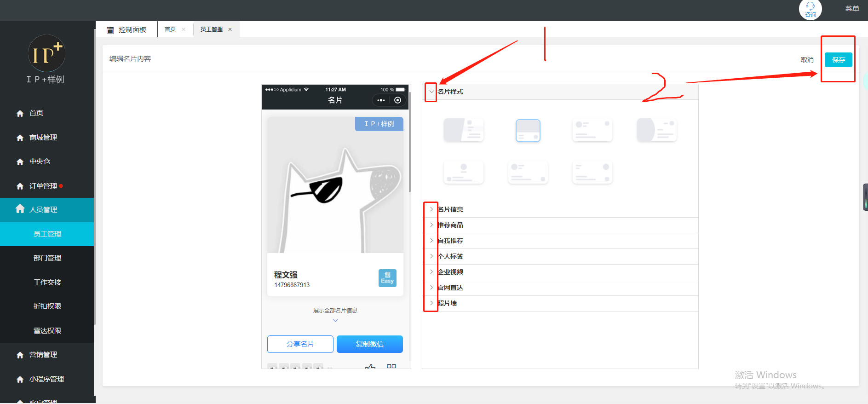
Task: Click the IP+ logo in sidebar
Action: pos(46,54)
